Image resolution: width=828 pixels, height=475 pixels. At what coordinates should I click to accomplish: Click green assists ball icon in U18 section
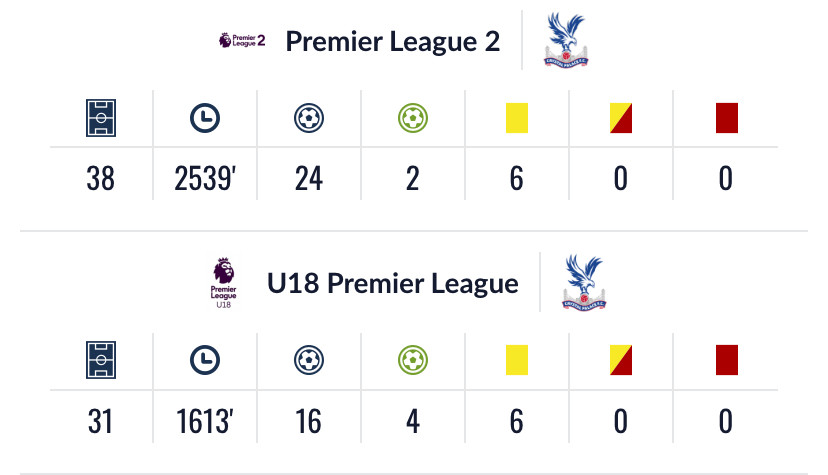tap(412, 360)
